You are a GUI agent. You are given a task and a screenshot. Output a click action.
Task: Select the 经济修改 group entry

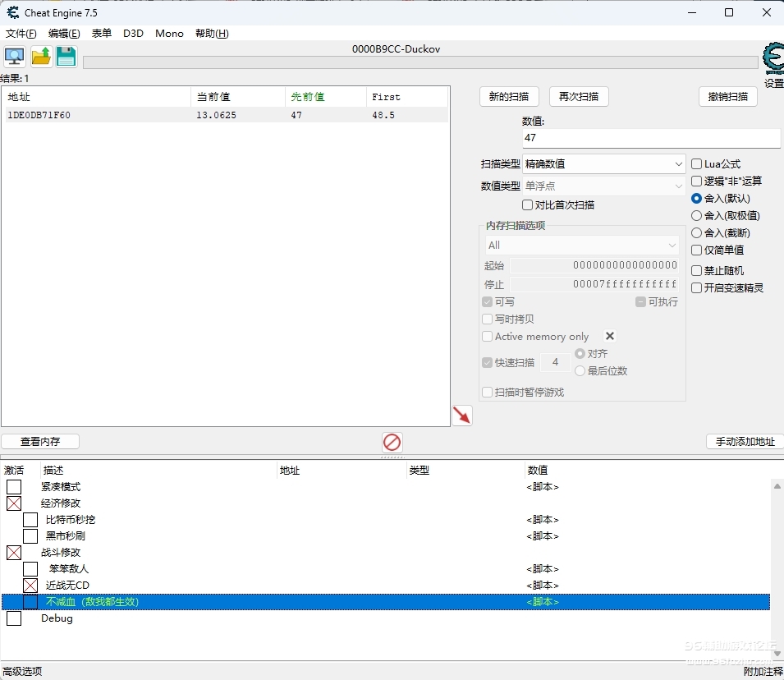(61, 503)
